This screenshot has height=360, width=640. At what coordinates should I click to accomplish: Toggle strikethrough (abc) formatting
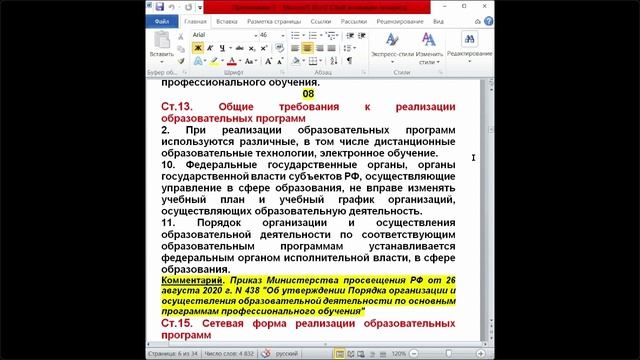click(240, 48)
